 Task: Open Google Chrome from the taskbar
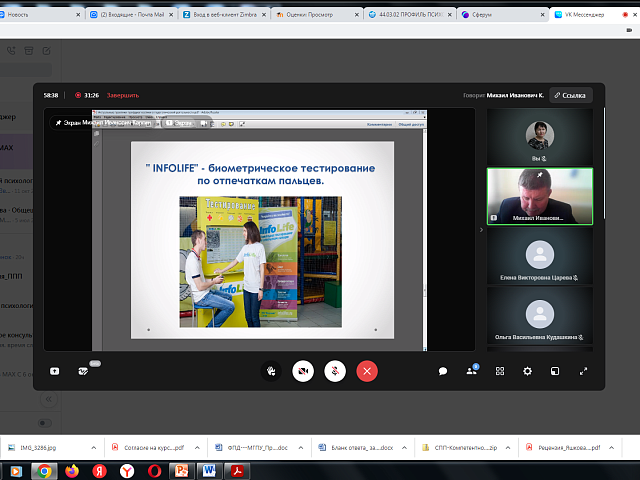(x=45, y=469)
